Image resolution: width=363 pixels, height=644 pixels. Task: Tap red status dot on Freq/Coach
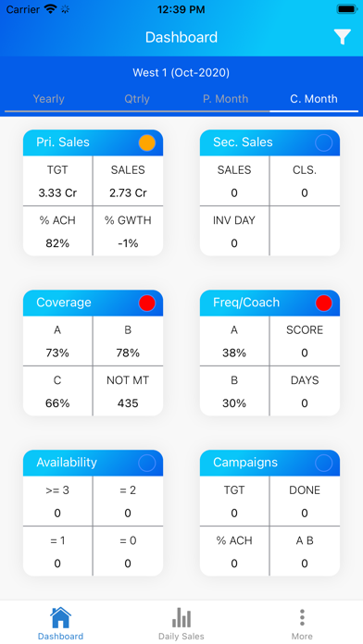[323, 303]
